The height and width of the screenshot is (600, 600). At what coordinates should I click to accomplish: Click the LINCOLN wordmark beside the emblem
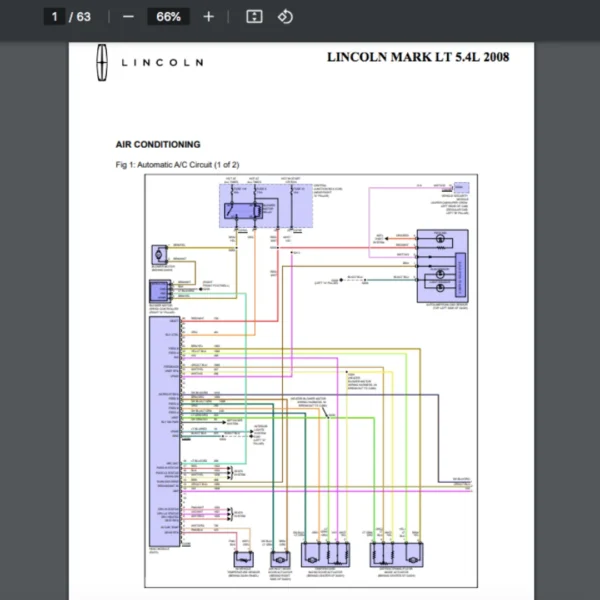tap(162, 62)
